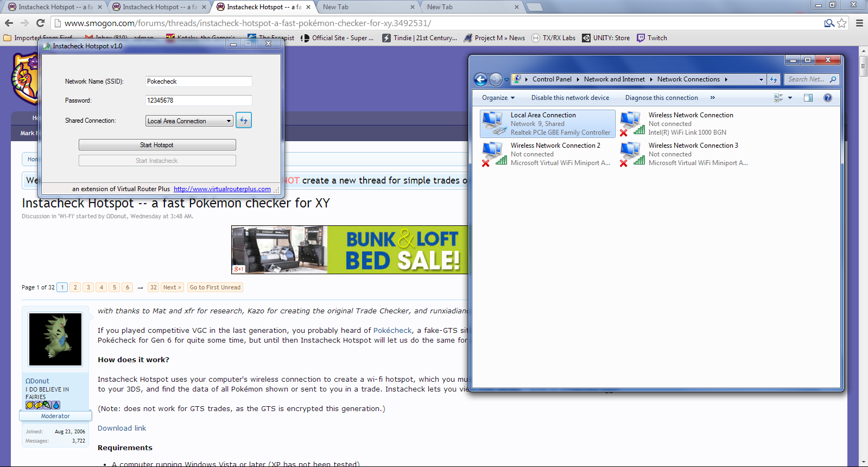Start Hotspot button in Instacheck window
This screenshot has width=868, height=467.
[157, 145]
